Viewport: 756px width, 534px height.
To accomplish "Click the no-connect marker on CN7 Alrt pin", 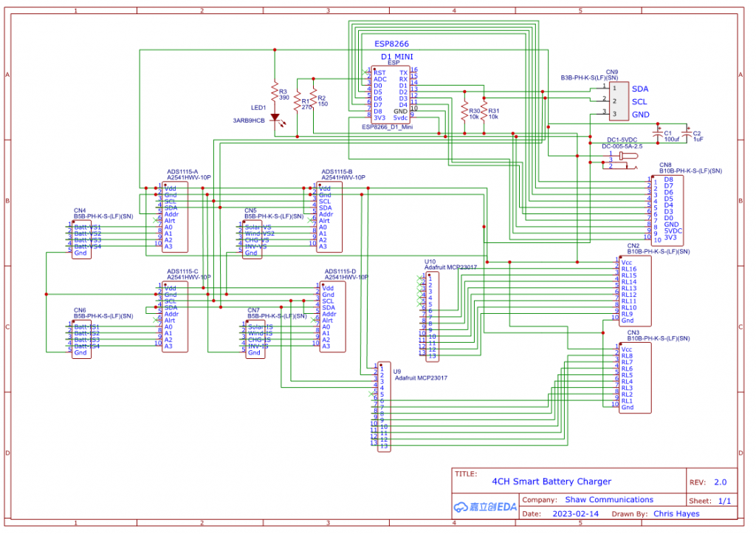I will 312,321.
